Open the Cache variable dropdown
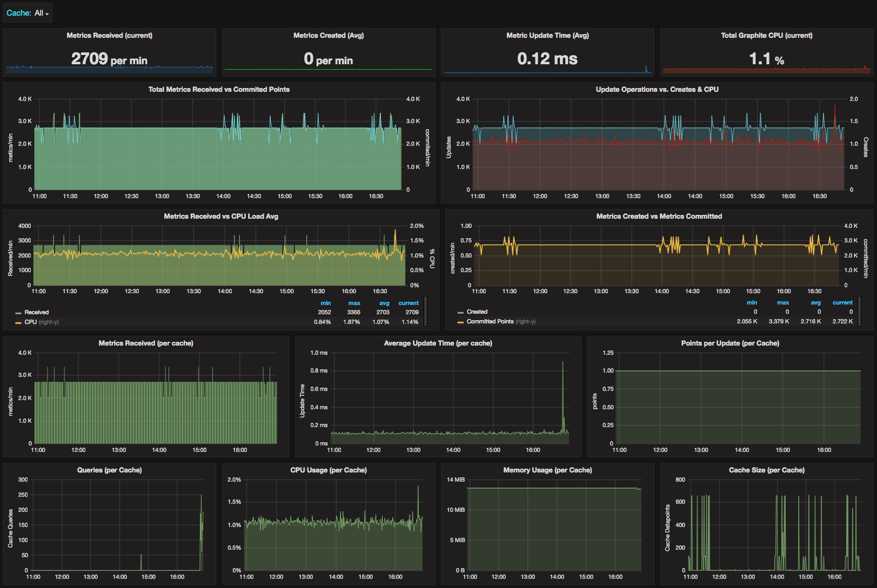877x588 pixels. 41,13
